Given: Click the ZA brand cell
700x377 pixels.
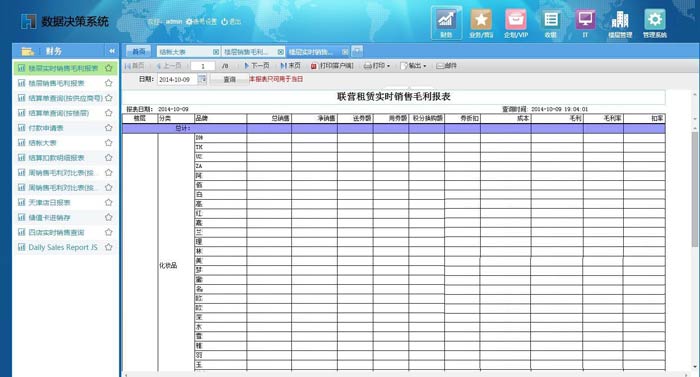Looking at the screenshot, I should point(221,166).
